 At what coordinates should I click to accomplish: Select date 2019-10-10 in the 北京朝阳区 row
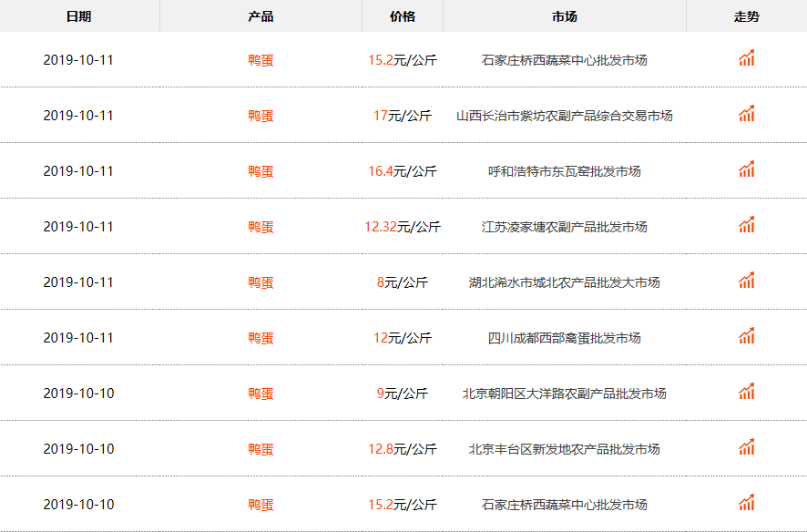[x=78, y=394]
